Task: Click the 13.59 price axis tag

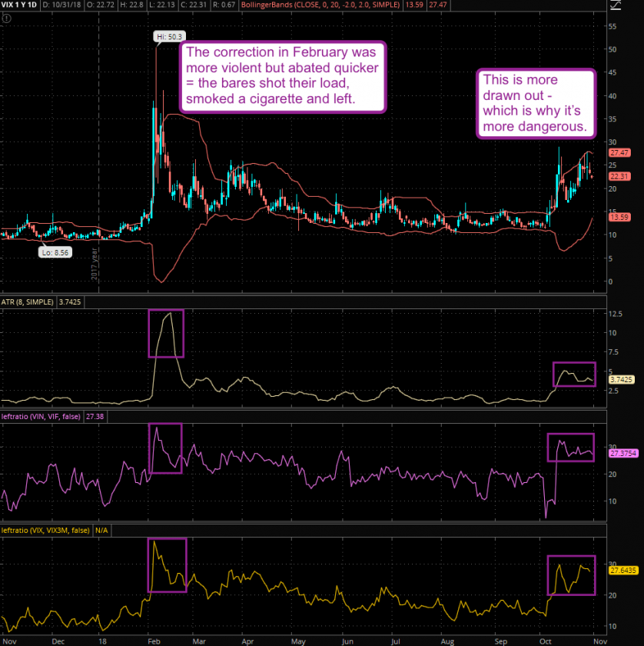Action: click(619, 217)
